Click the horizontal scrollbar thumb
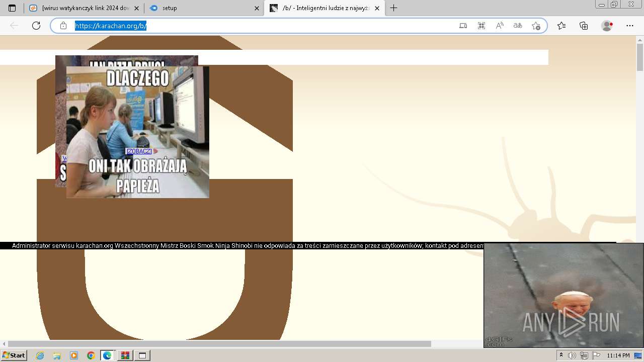The image size is (644, 362). coord(219,344)
